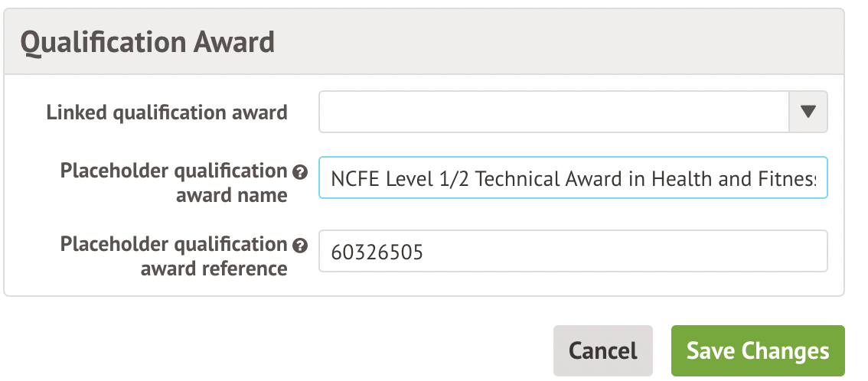Submit the form with Save Changes

click(757, 350)
